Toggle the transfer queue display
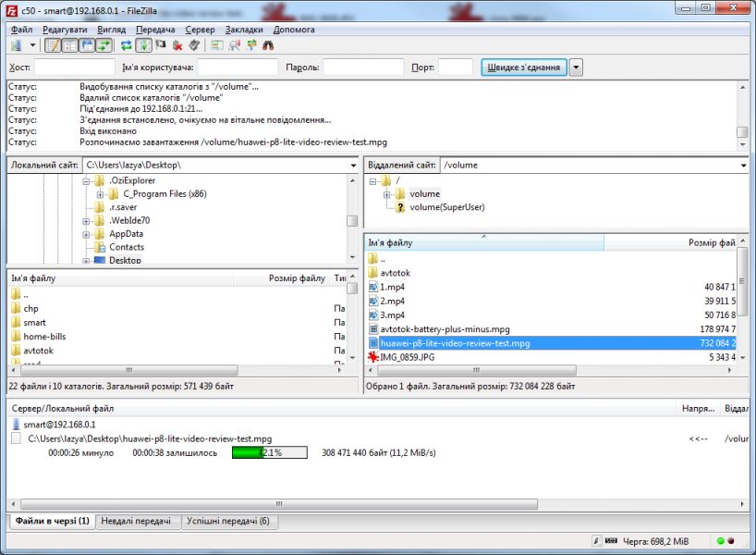This screenshot has width=756, height=555. tap(104, 45)
